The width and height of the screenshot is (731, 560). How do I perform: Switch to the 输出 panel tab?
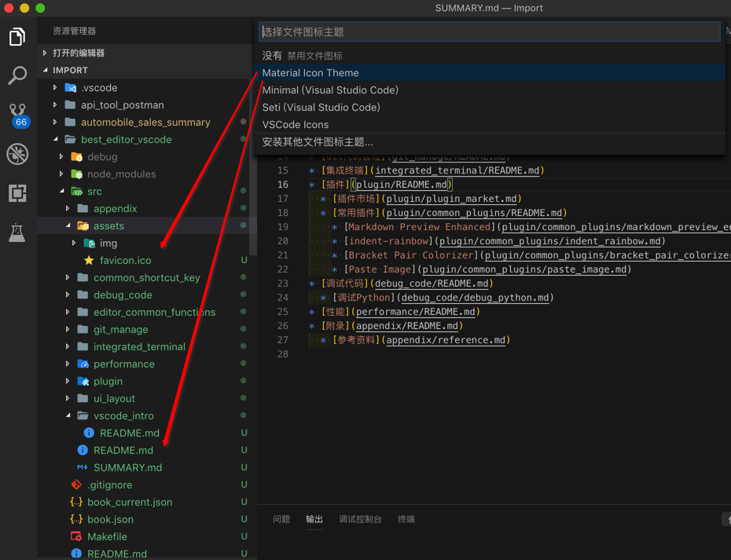[314, 519]
